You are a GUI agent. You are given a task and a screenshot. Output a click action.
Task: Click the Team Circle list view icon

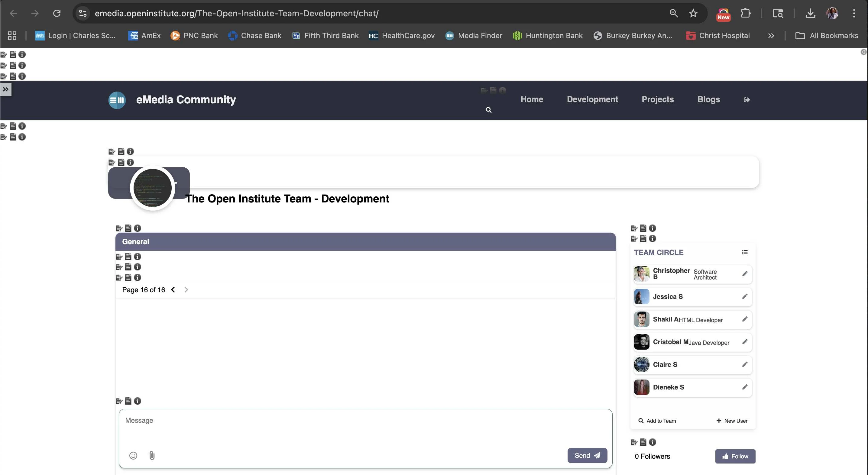coord(745,252)
